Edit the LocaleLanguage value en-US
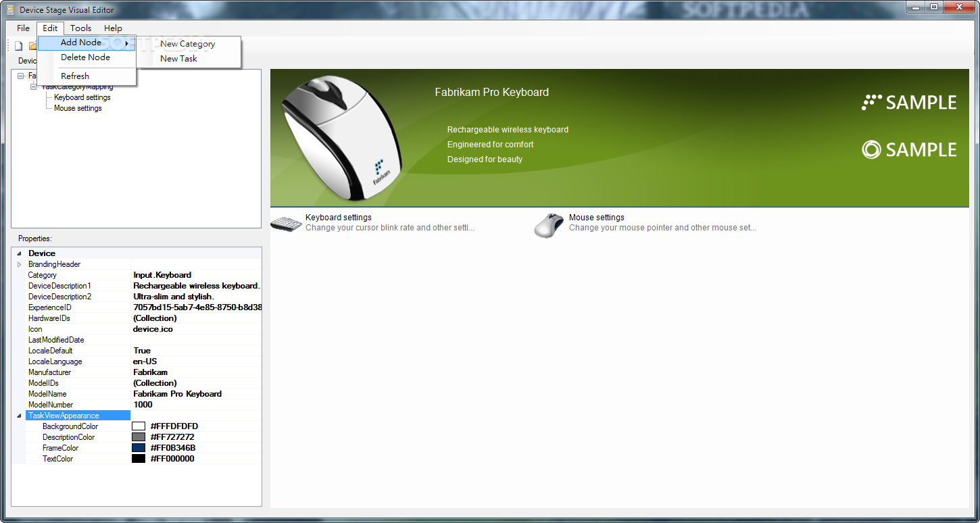Viewport: 980px width, 523px height. click(x=197, y=362)
